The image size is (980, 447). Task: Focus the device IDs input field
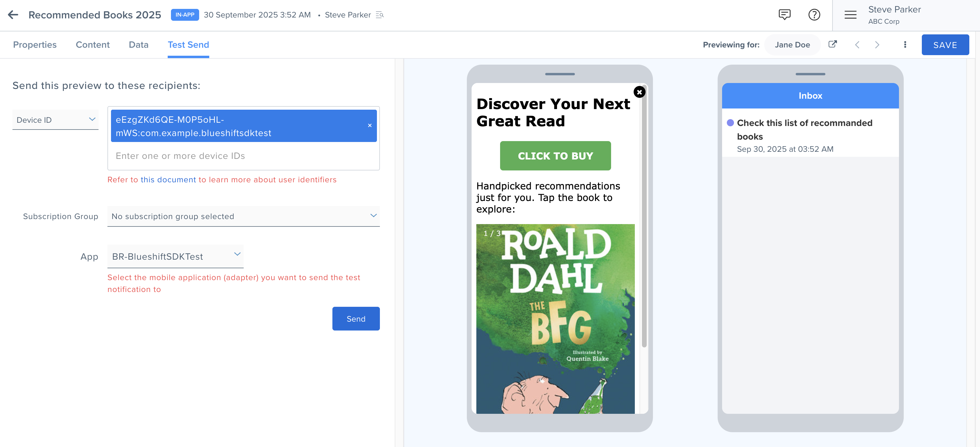pyautogui.click(x=243, y=156)
